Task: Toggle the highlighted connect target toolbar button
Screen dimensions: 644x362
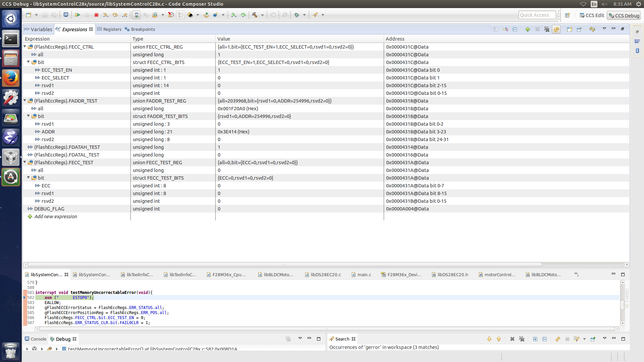Action: 136,15
